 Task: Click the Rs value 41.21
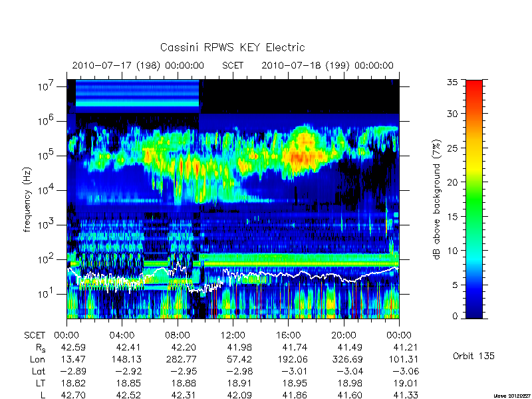(405, 347)
